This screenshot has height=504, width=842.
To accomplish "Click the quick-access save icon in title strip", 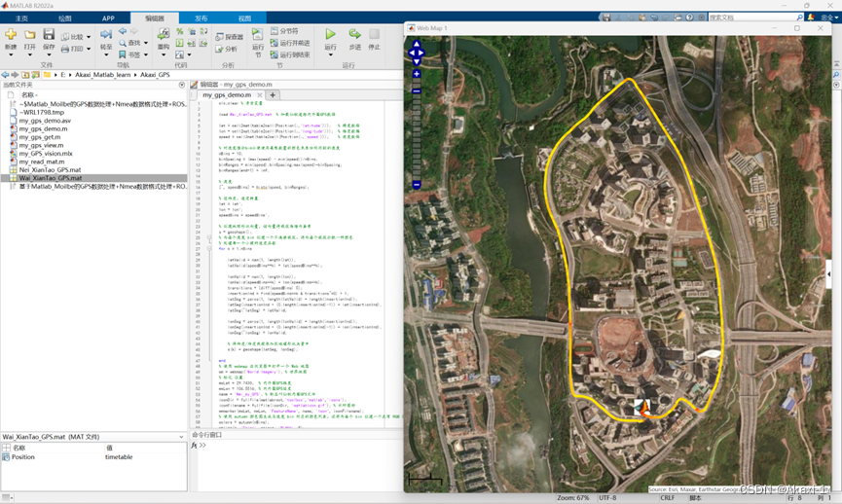I will click(606, 18).
